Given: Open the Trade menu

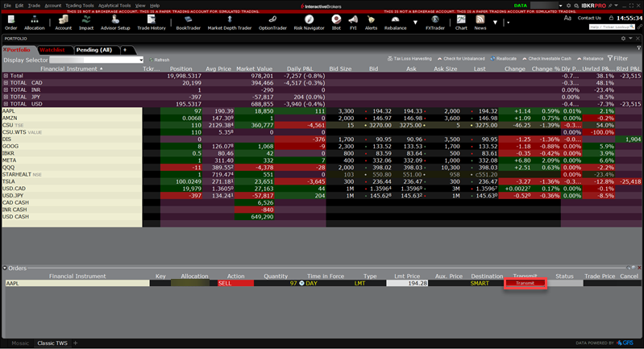Looking at the screenshot, I should pos(34,6).
